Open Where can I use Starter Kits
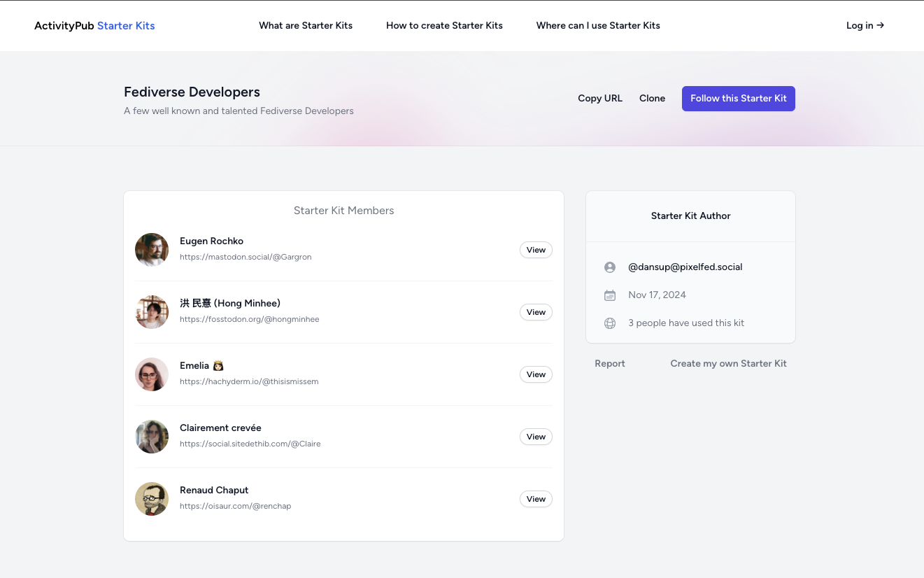The image size is (924, 578). click(x=598, y=26)
